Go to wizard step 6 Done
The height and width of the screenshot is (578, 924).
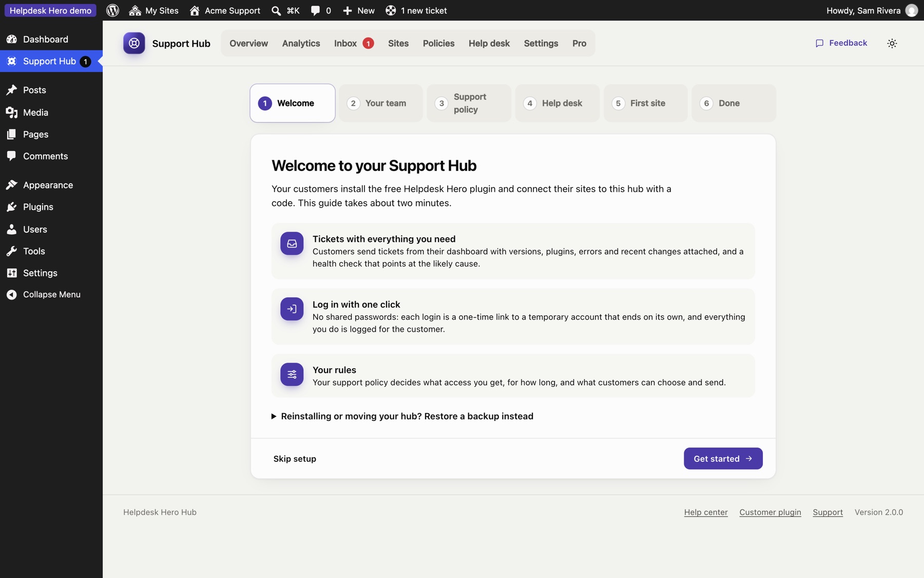click(734, 103)
